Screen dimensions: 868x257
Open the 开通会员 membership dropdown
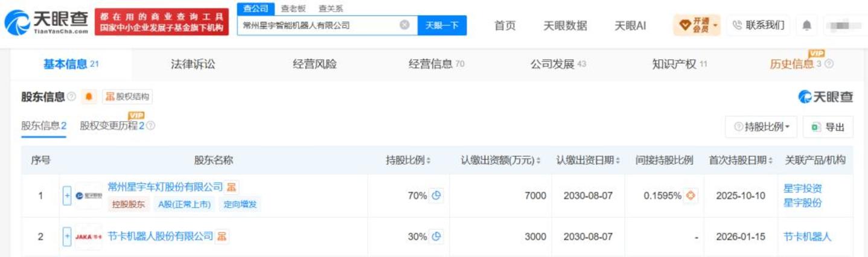[697, 25]
